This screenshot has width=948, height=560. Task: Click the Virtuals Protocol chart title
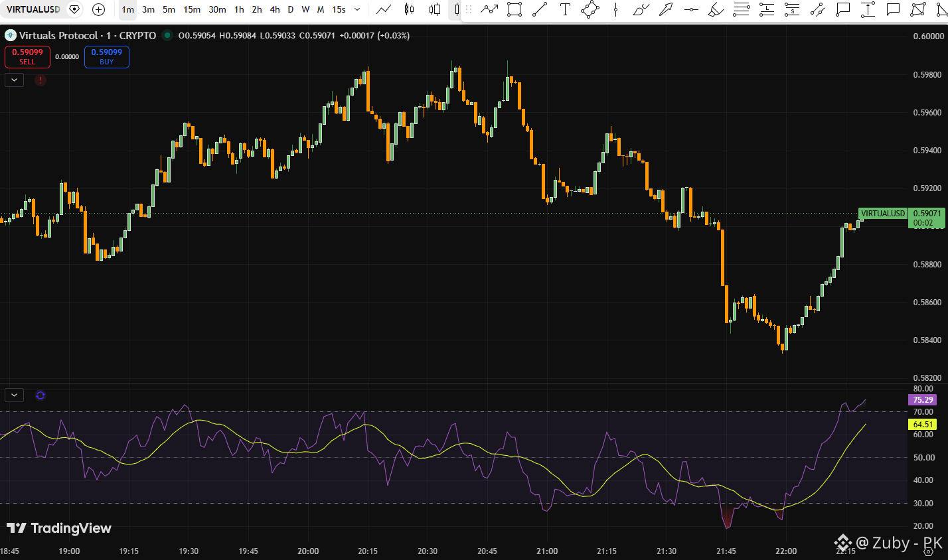click(x=88, y=36)
